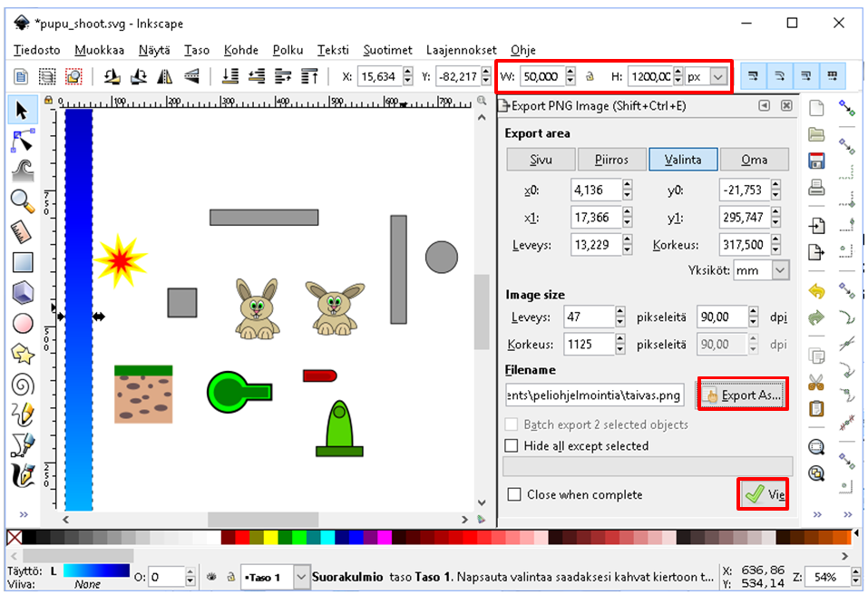Viewport: 868px width, 595px height.
Task: Open the Suotimet menu
Action: click(x=387, y=50)
